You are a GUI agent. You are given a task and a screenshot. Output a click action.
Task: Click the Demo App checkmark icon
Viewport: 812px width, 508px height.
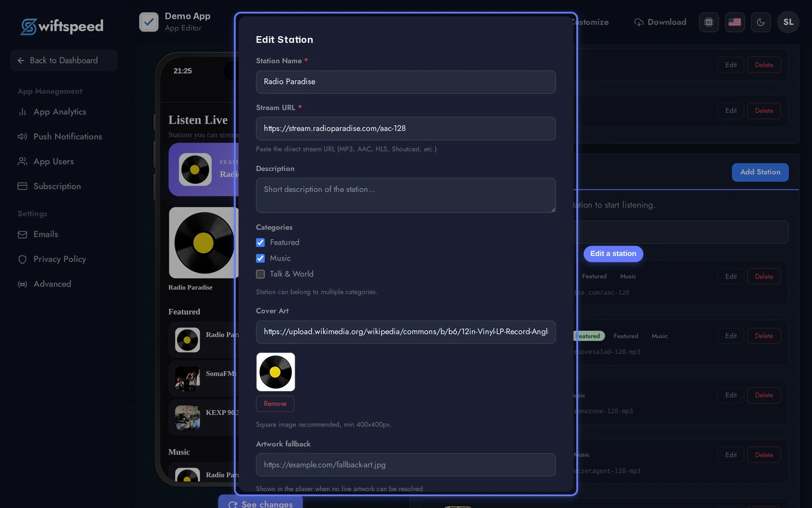point(149,22)
